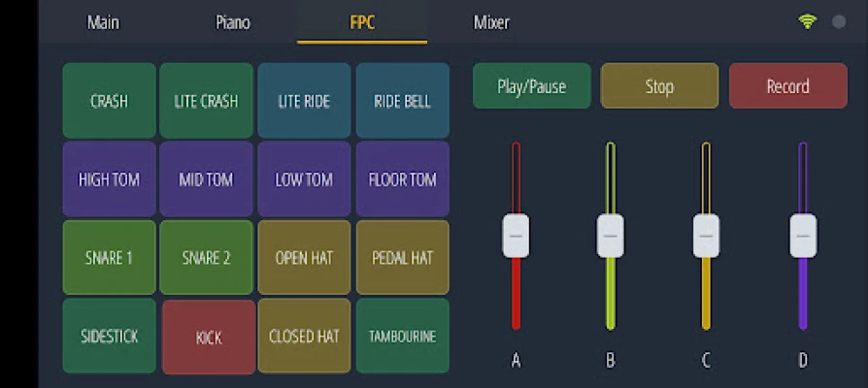The height and width of the screenshot is (388, 868).
Task: Tap the Wi-Fi connection status icon
Action: click(808, 21)
